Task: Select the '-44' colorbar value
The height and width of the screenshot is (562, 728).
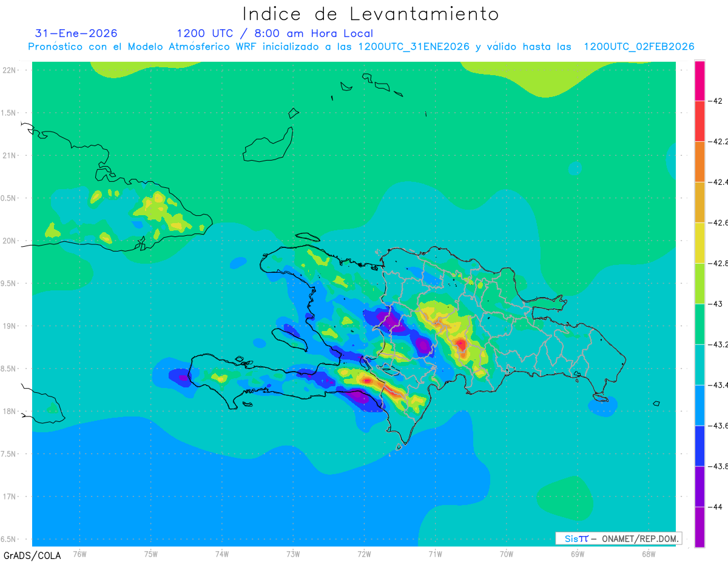Action: click(x=715, y=507)
